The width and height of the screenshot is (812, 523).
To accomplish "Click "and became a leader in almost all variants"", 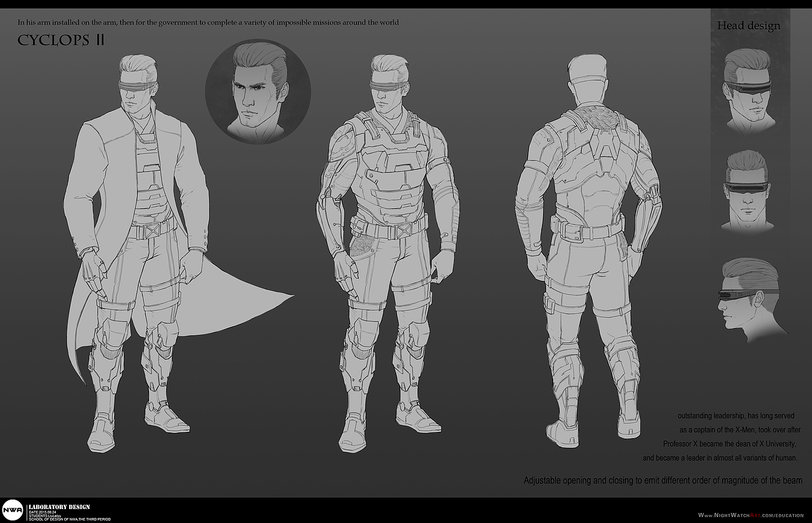I will (720, 458).
